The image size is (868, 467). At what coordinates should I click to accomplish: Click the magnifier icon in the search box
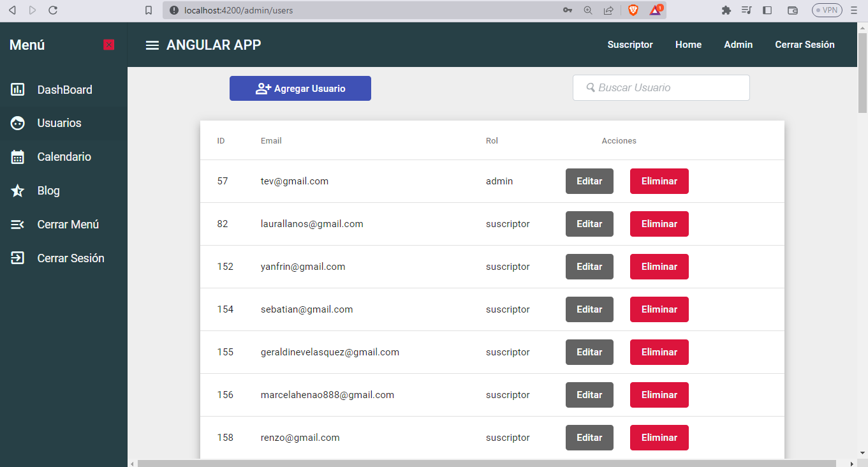click(x=591, y=87)
